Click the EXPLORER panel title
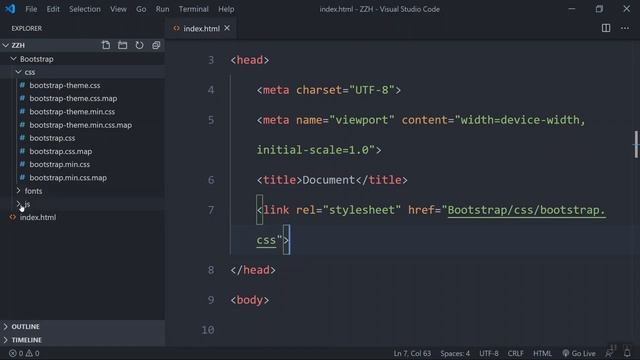The width and height of the screenshot is (640, 360). pos(27,28)
